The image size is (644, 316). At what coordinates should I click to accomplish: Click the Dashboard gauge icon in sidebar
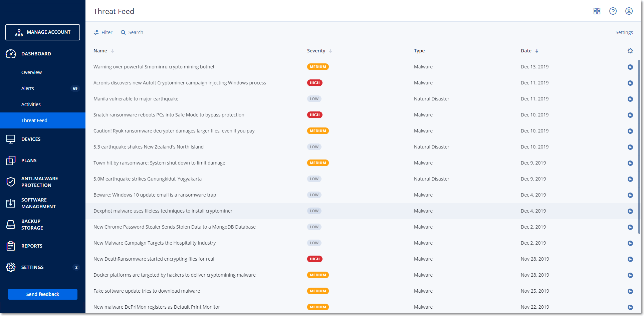(11, 54)
